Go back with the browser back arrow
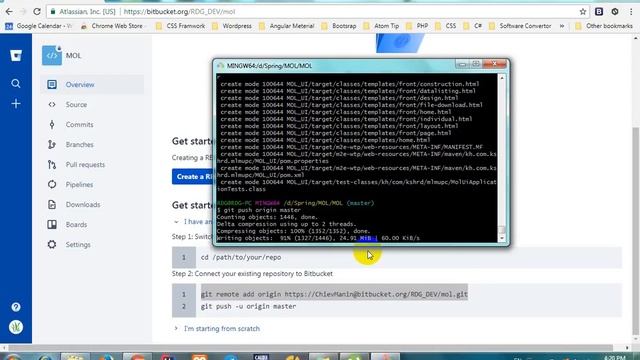 [9, 11]
